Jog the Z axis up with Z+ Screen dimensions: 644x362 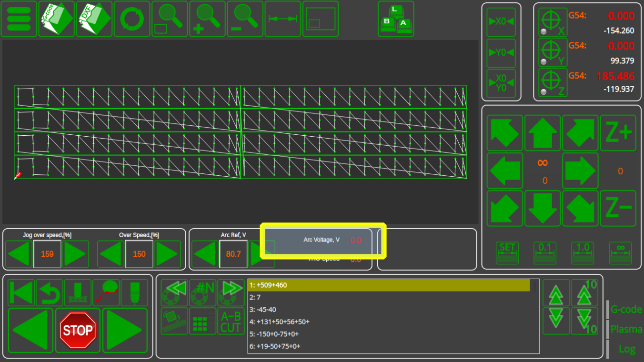[x=618, y=133]
